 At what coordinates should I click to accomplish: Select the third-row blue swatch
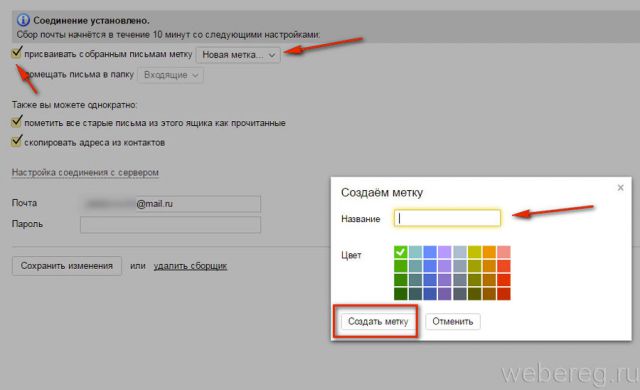430,280
